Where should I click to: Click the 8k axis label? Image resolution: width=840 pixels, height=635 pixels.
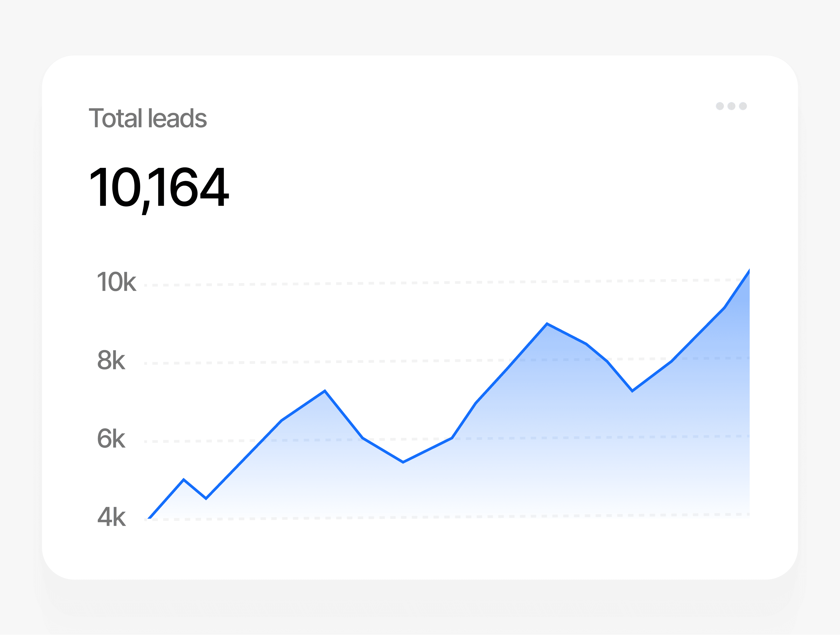pos(111,360)
